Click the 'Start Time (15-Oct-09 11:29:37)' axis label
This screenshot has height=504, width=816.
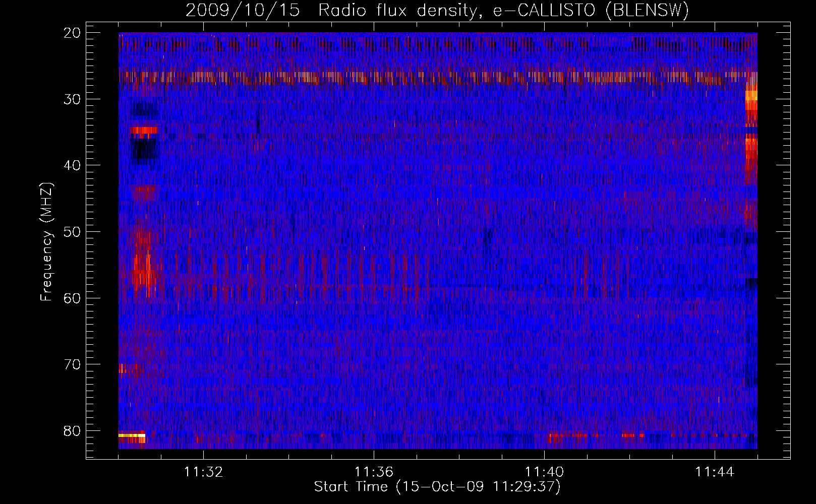tap(437, 487)
